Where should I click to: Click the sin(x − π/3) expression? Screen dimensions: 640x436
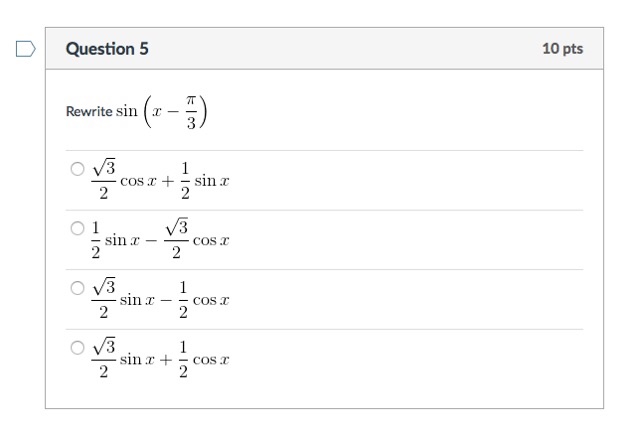162,111
